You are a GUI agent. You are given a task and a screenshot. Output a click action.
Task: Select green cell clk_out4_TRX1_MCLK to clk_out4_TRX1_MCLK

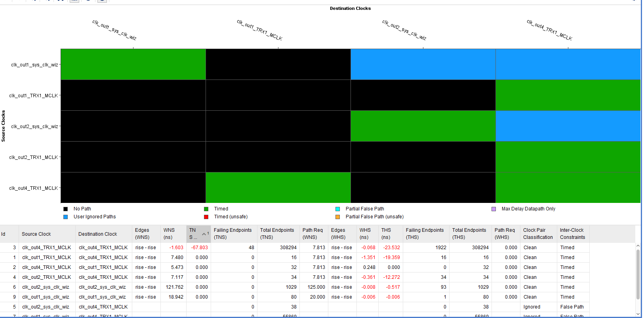coord(568,188)
